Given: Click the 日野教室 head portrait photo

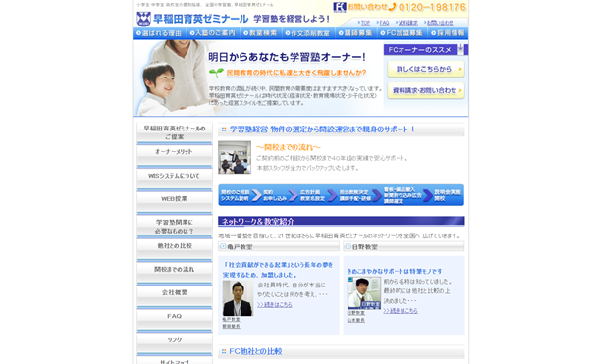Looking at the screenshot, I should coord(363,293).
